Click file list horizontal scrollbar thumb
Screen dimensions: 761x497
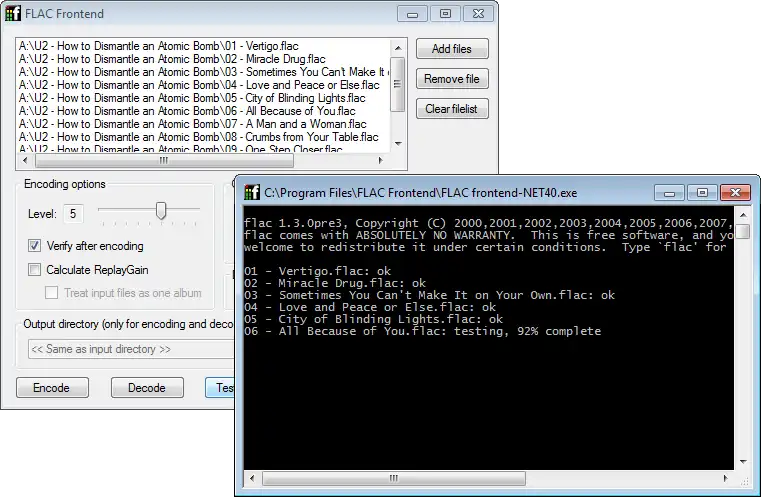pos(164,160)
